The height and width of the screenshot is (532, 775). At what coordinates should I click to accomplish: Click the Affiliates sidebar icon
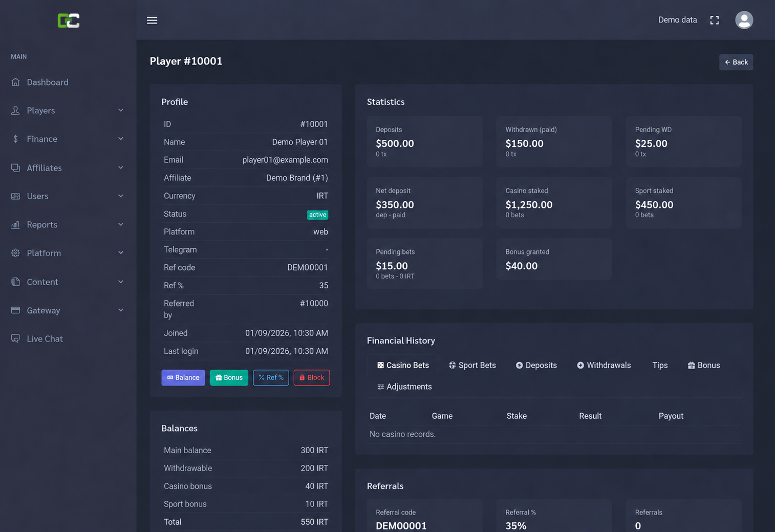(15, 167)
